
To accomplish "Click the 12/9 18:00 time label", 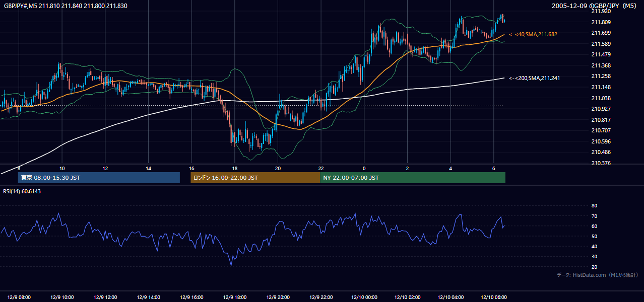I will pos(235,297).
